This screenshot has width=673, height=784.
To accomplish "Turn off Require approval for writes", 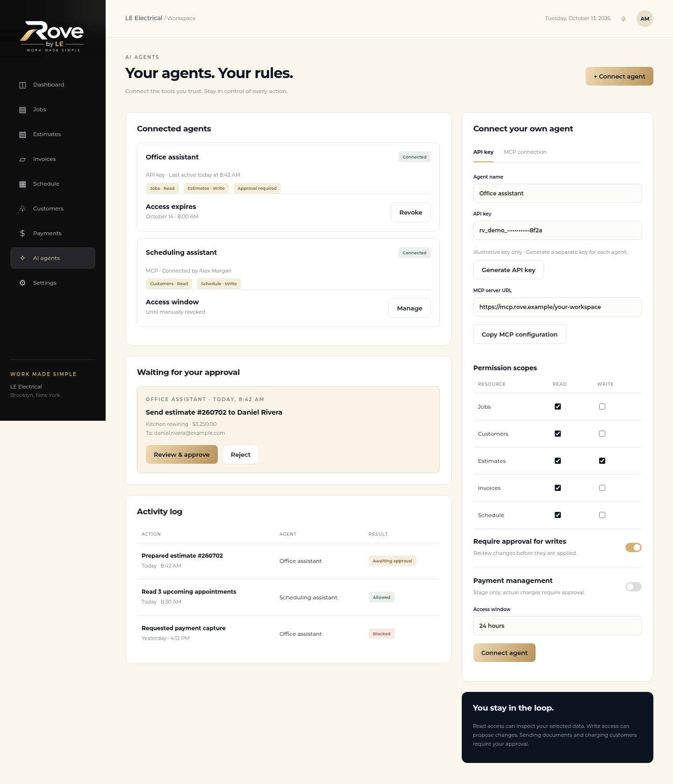I will click(x=633, y=547).
